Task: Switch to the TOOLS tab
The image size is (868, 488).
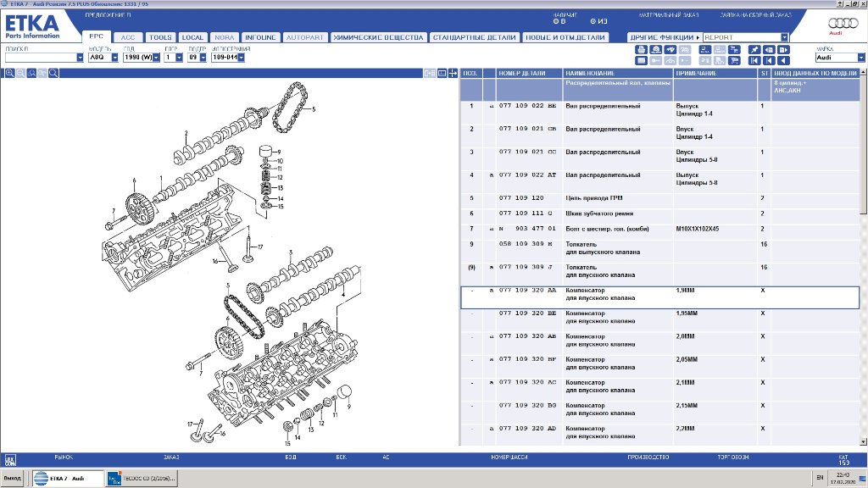Action: point(159,38)
